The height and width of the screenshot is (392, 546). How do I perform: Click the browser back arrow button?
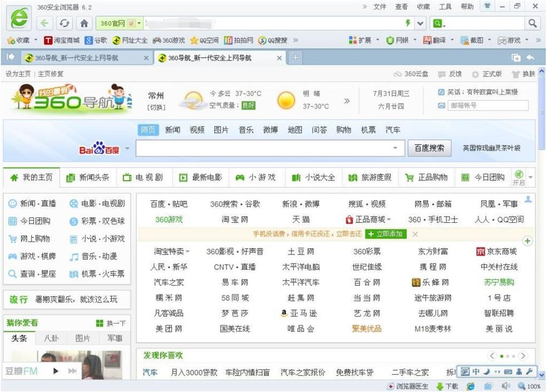[44, 23]
